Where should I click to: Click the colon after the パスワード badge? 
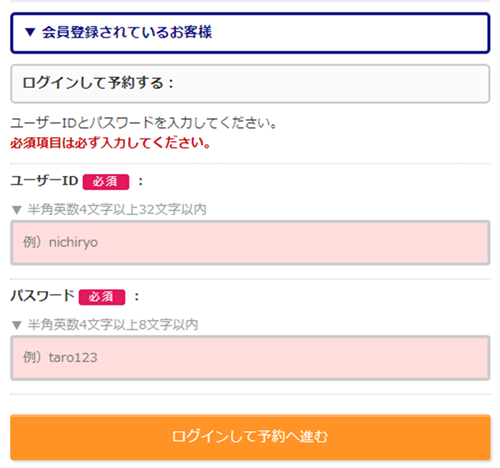pos(136,297)
